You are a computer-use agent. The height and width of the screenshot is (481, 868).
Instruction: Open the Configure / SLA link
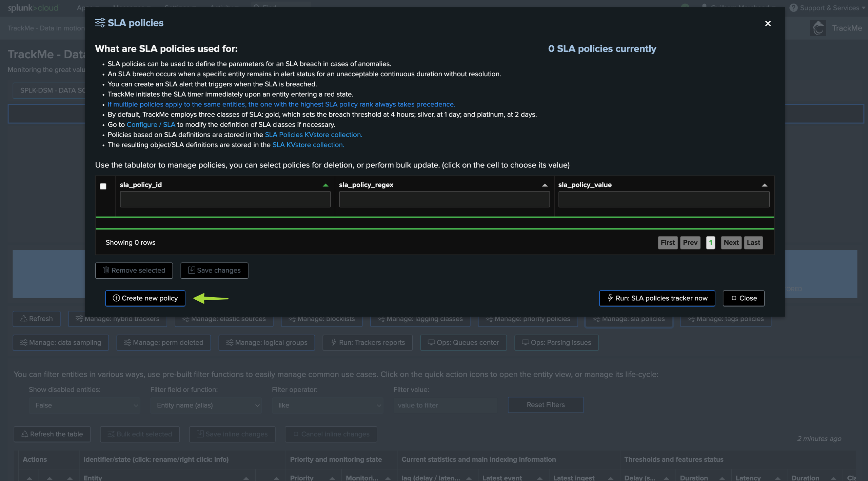151,124
